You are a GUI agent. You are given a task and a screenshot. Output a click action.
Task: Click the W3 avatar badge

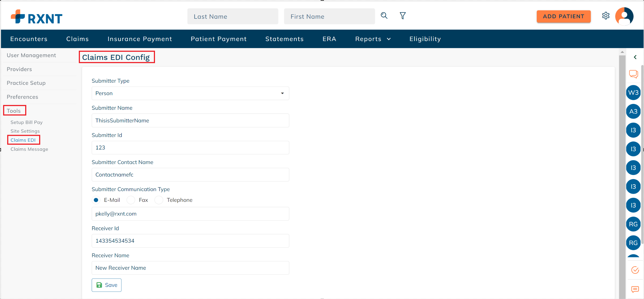click(x=633, y=93)
